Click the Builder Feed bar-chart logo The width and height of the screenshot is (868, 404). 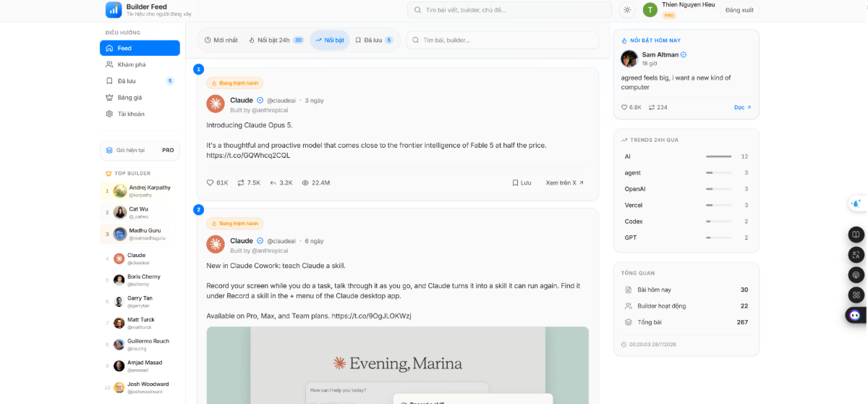[114, 9]
